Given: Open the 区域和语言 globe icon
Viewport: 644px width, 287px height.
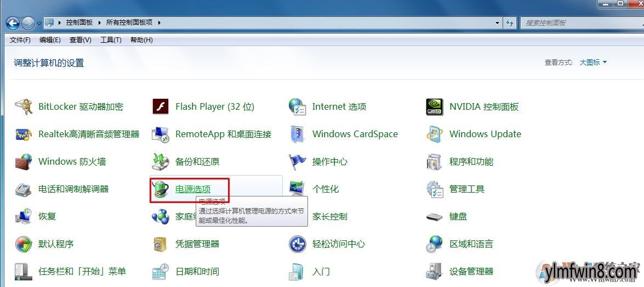Looking at the screenshot, I should pyautogui.click(x=435, y=244).
